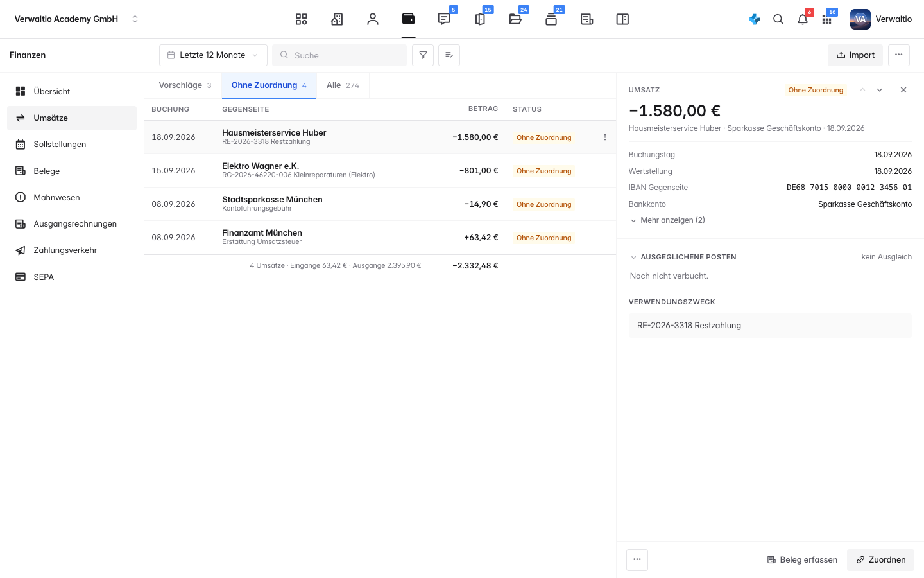Open Ausgangsrechnungen in the sidebar
924x578 pixels.
click(72, 224)
